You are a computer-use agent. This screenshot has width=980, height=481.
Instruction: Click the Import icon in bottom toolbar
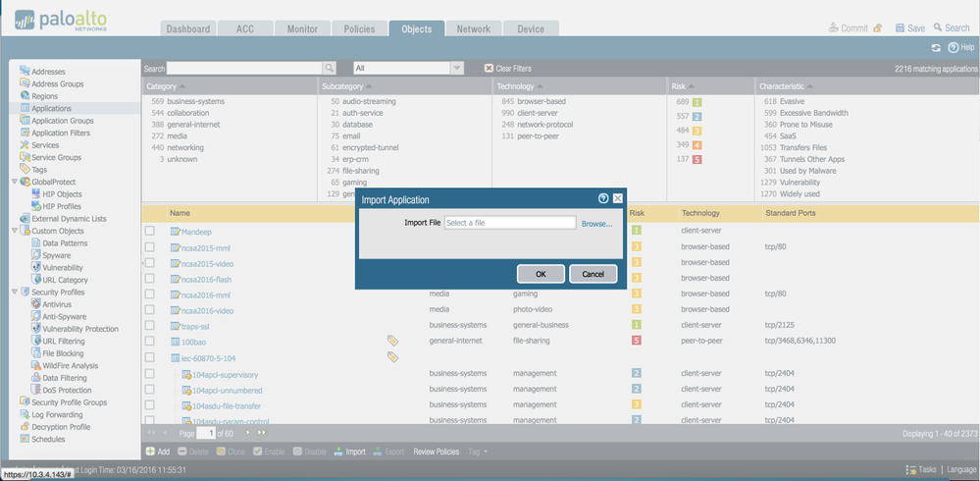(x=339, y=452)
